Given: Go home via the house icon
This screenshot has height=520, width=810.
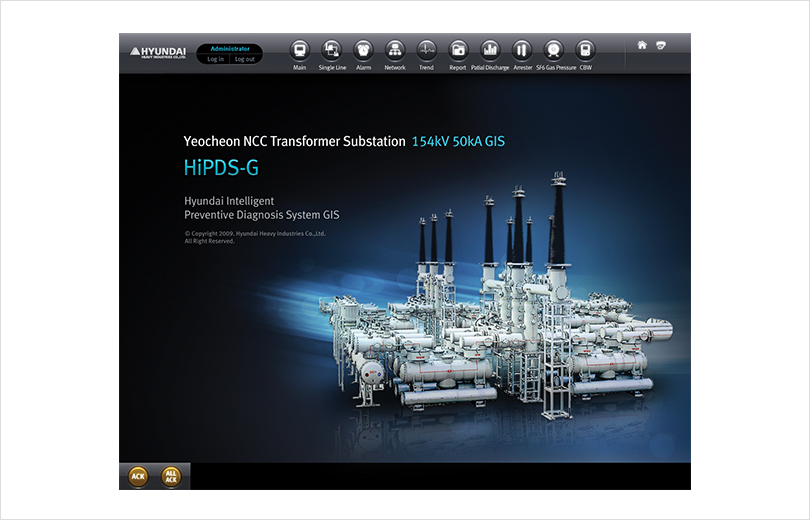Looking at the screenshot, I should 642,45.
